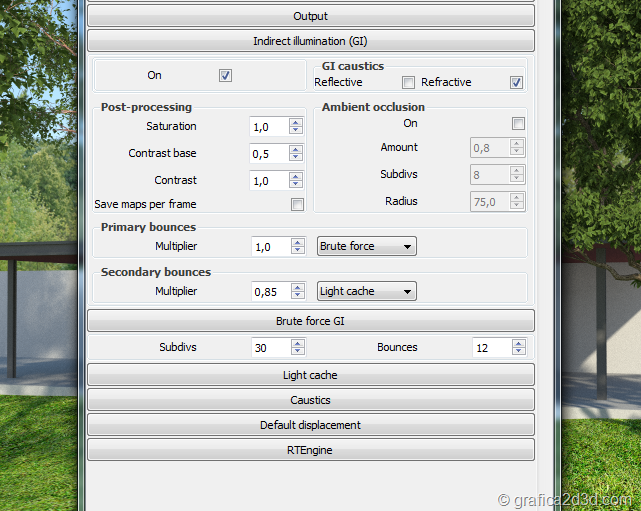Adjust the Bounces spinner arrows
This screenshot has height=511, width=641.
click(x=518, y=348)
